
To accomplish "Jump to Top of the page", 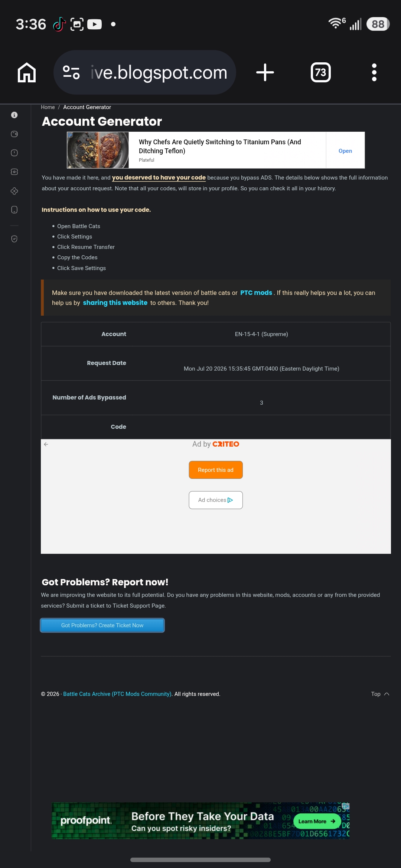I will [x=380, y=694].
